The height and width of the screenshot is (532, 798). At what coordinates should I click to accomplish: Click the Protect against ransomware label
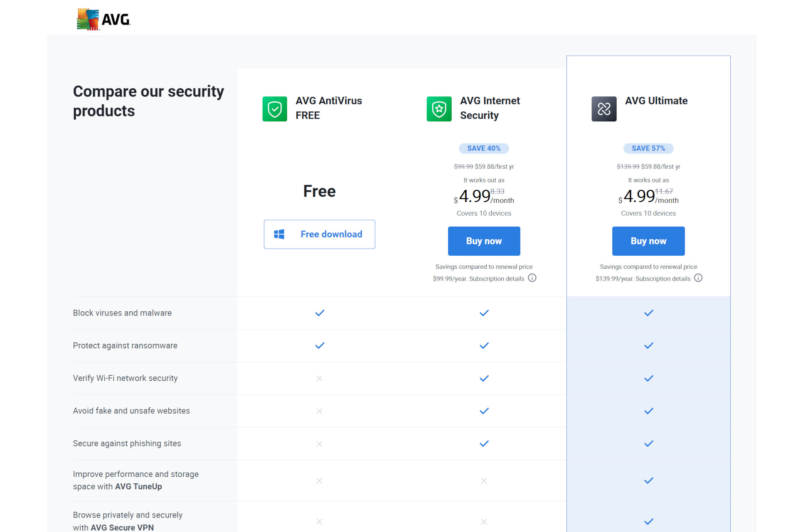tap(125, 345)
